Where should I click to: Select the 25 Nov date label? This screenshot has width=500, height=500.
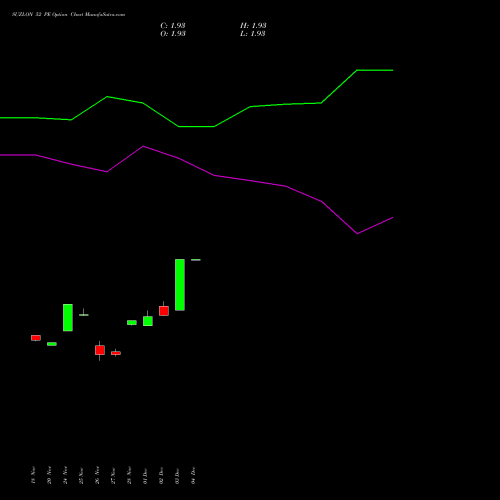(x=81, y=475)
